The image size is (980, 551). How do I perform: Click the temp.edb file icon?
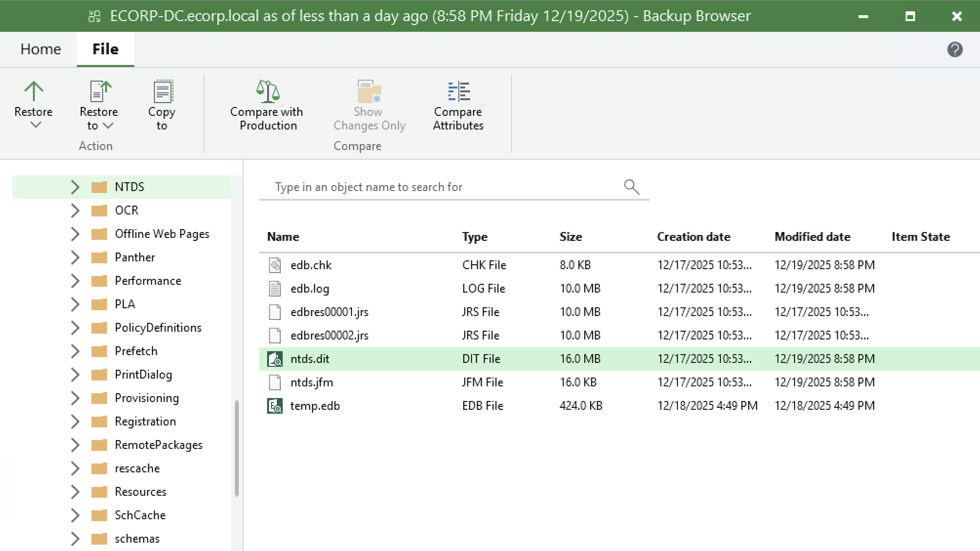pos(274,406)
